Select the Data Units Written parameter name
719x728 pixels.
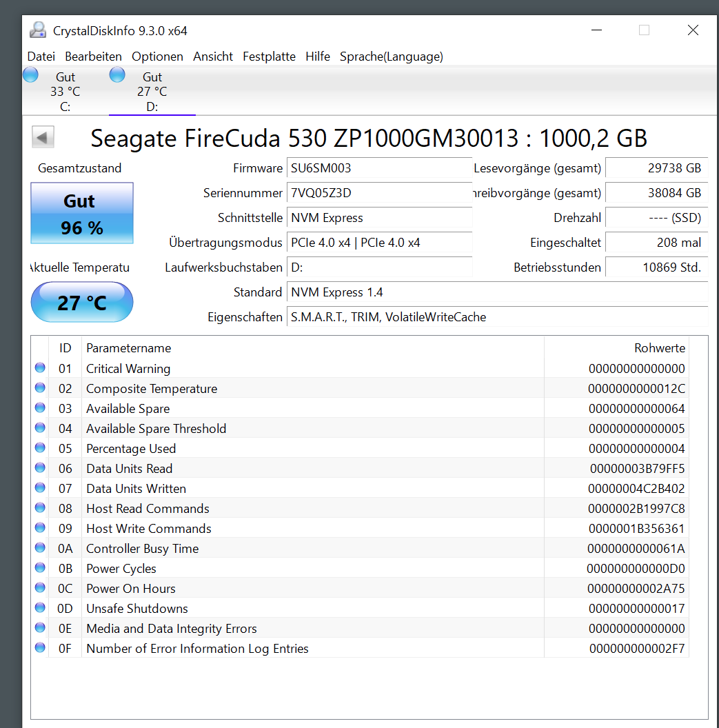pos(136,488)
